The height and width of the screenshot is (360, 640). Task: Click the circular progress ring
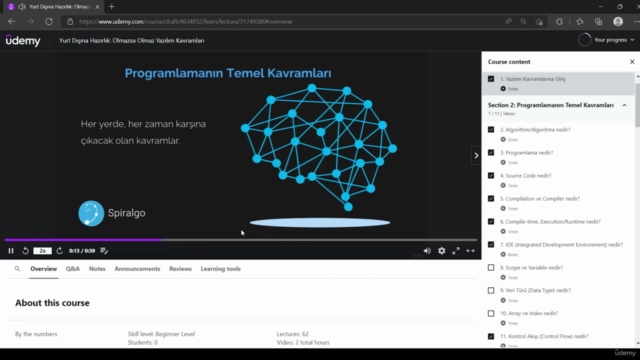click(x=584, y=40)
